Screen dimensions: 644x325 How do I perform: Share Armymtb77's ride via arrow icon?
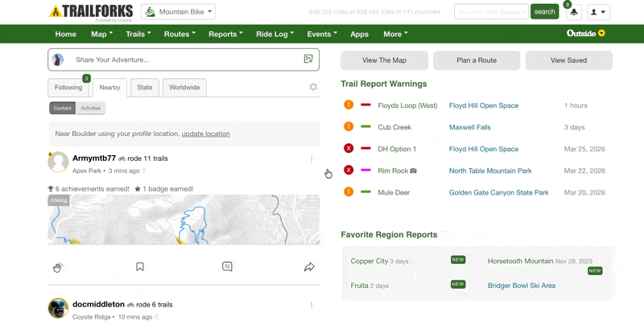coord(309,267)
